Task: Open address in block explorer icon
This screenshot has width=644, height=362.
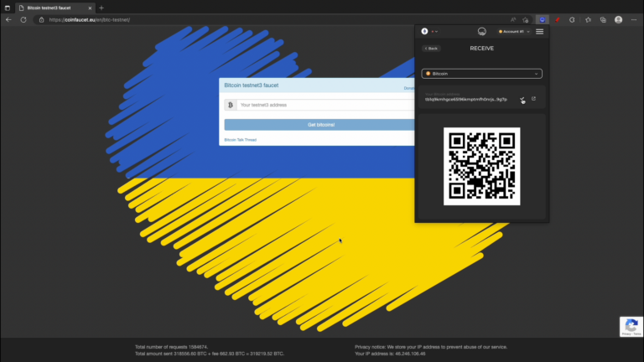Action: [x=533, y=99]
